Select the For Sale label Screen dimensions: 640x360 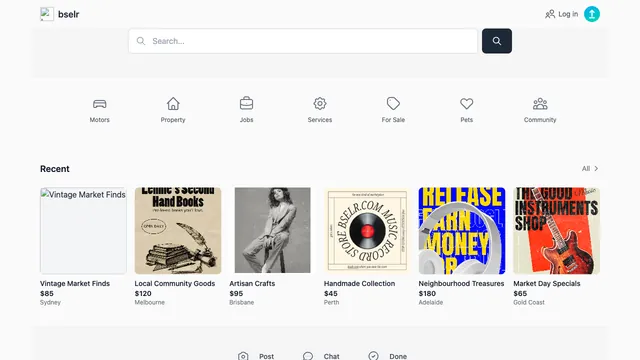click(393, 120)
